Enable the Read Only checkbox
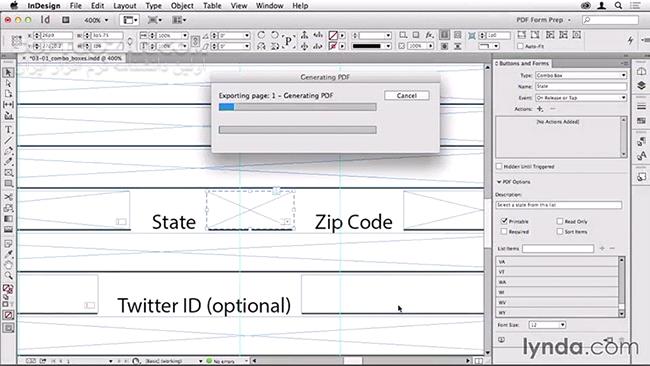650x366 pixels. tap(560, 221)
